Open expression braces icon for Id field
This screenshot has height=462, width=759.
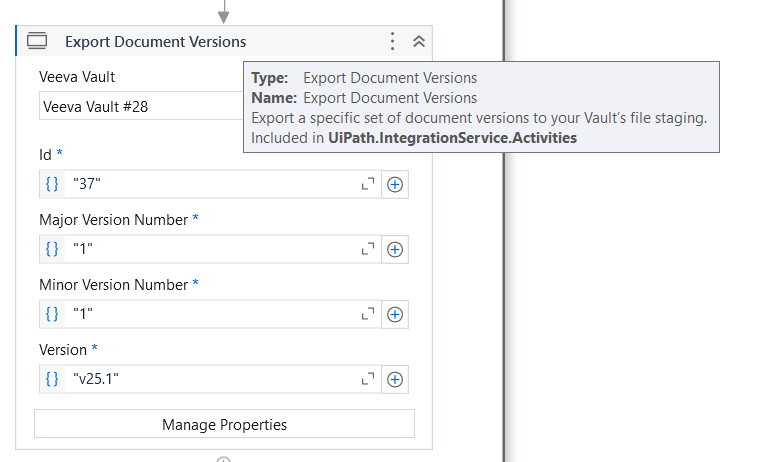coord(52,184)
